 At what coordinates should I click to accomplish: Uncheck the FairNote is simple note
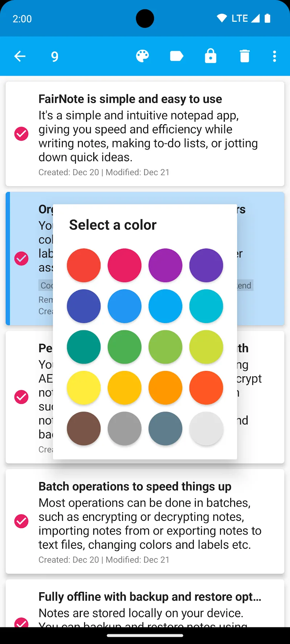[x=21, y=134]
